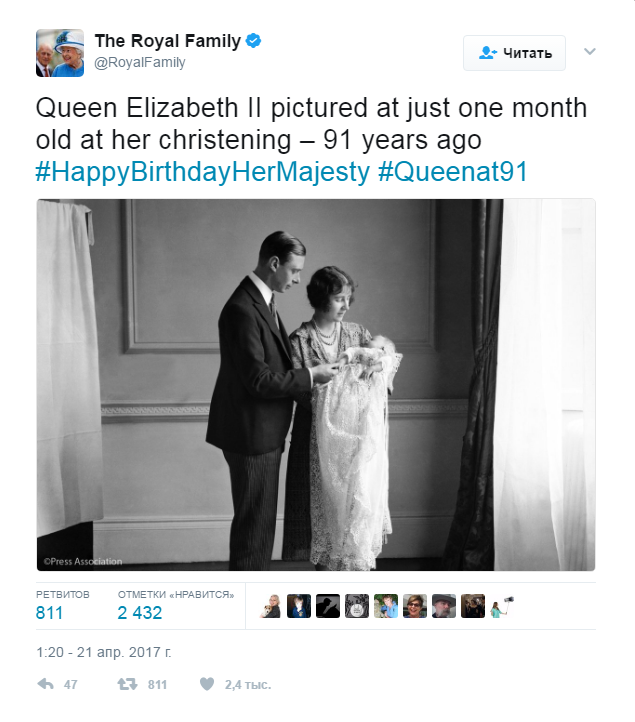Click the second liker avatar in the row

pyautogui.click(x=299, y=606)
